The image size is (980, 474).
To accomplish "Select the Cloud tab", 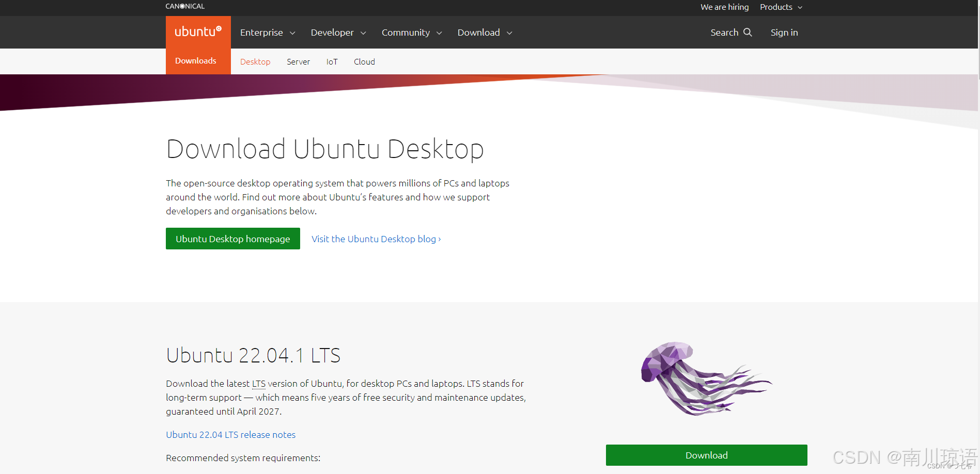I will (364, 62).
